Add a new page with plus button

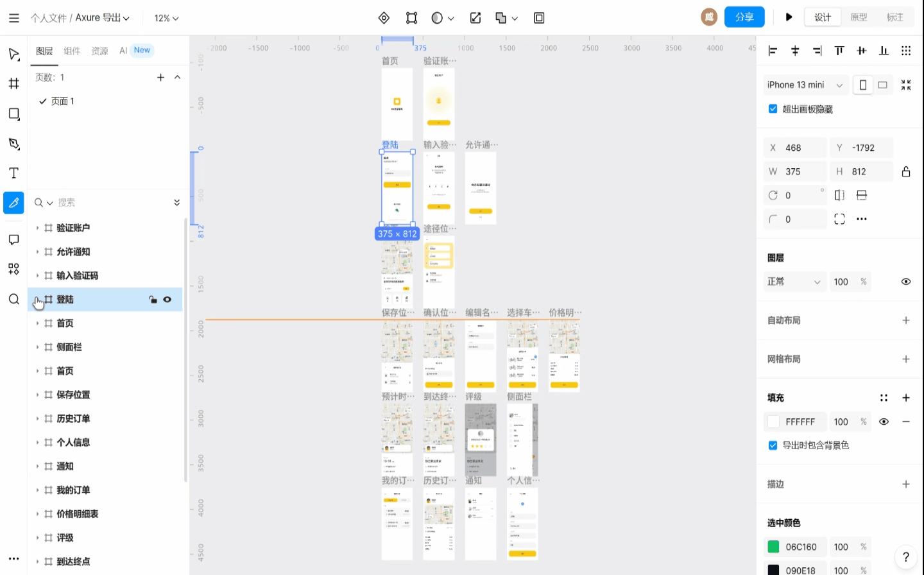[160, 78]
